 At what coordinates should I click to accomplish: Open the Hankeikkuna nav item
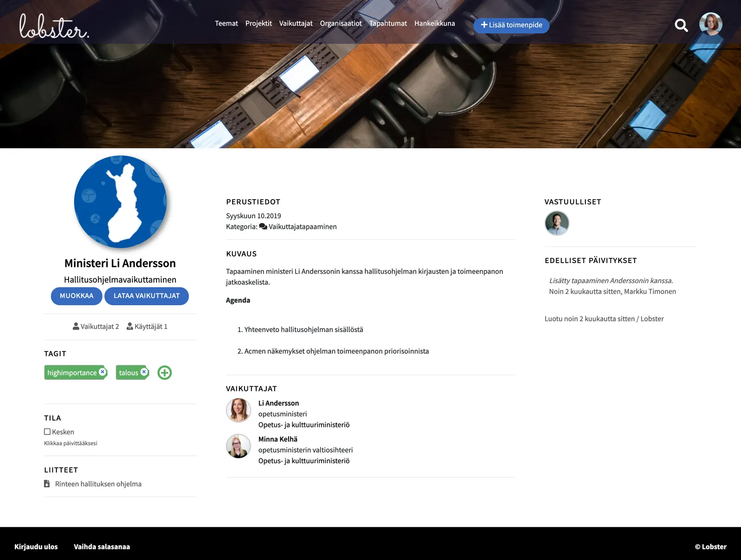click(x=434, y=23)
